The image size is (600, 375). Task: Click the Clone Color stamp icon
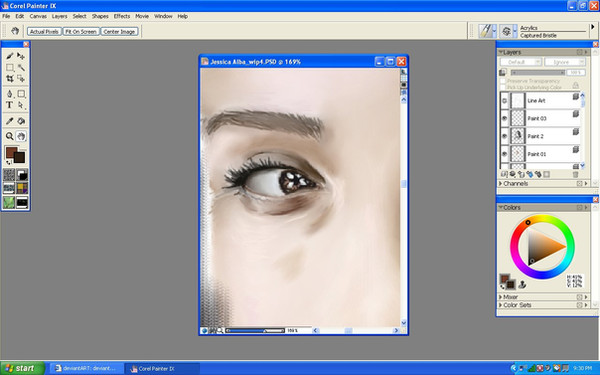522,284
